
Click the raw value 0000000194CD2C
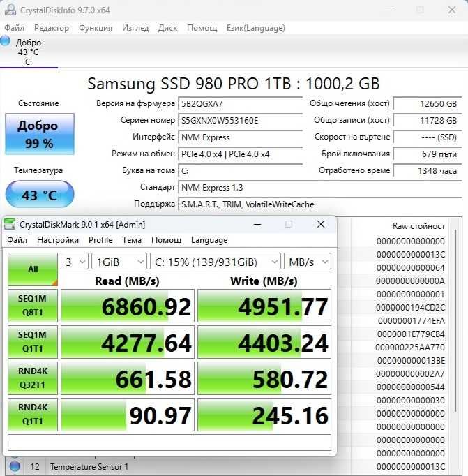click(x=410, y=307)
